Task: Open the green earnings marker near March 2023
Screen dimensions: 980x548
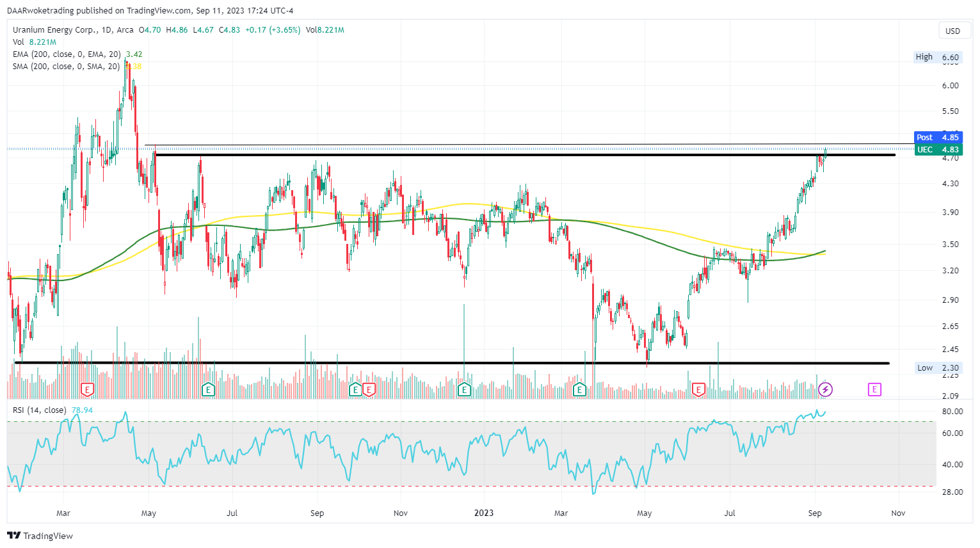Action: click(580, 389)
